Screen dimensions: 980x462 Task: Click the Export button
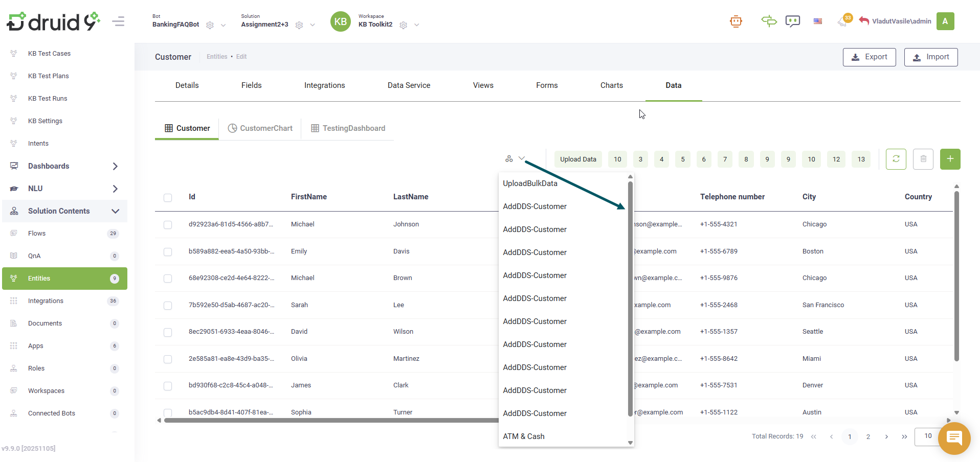click(x=869, y=57)
